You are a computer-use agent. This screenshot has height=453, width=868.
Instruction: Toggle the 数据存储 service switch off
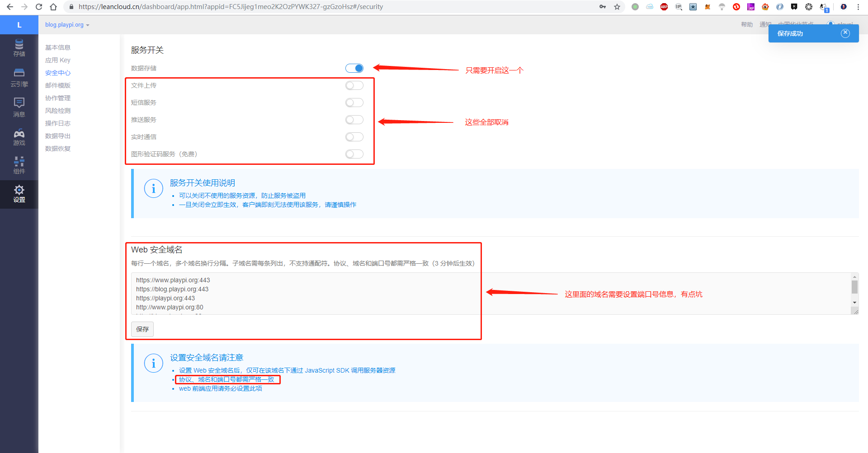point(354,68)
